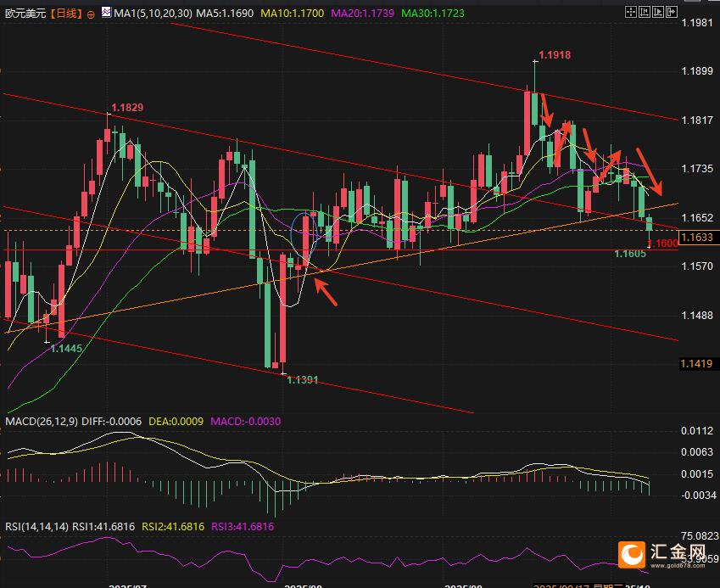Click the orange circled-plus icon beside 日线
Image resolution: width=720 pixels, height=588 pixels.
pyautogui.click(x=91, y=14)
